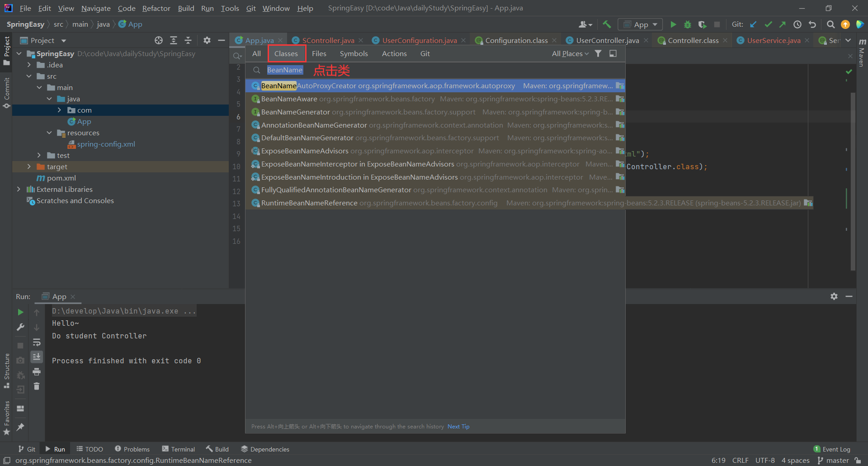Open Git history clock icon
Screen dimensions: 868x466
click(x=797, y=24)
